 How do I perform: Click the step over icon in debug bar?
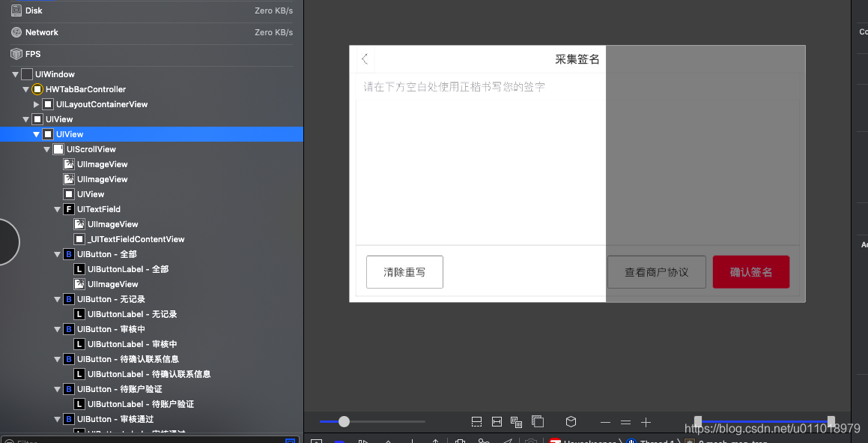click(387, 441)
